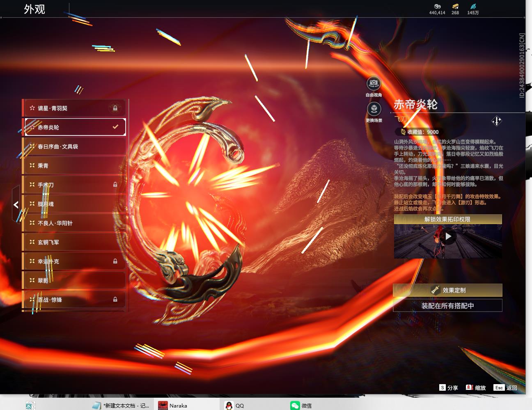Click the teal feather currency icon
This screenshot has height=410, width=532.
tap(473, 7)
